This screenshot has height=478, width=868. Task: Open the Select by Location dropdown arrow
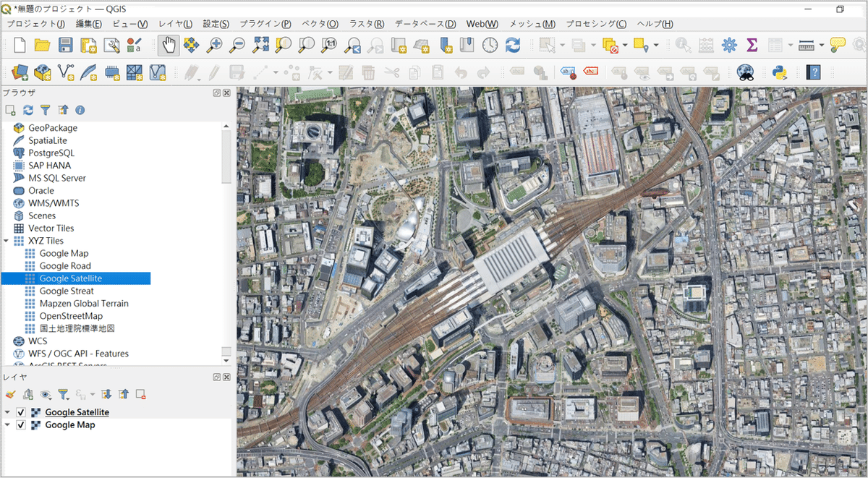tap(656, 46)
